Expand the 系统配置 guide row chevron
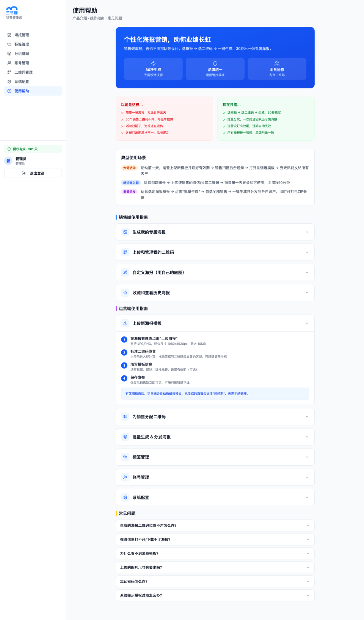The image size is (364, 620). pyautogui.click(x=307, y=498)
